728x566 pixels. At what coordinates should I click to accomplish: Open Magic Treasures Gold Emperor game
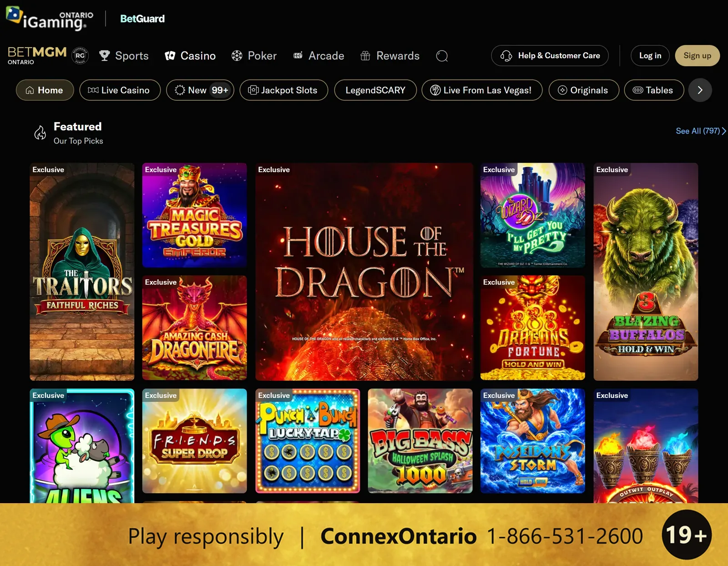(195, 215)
